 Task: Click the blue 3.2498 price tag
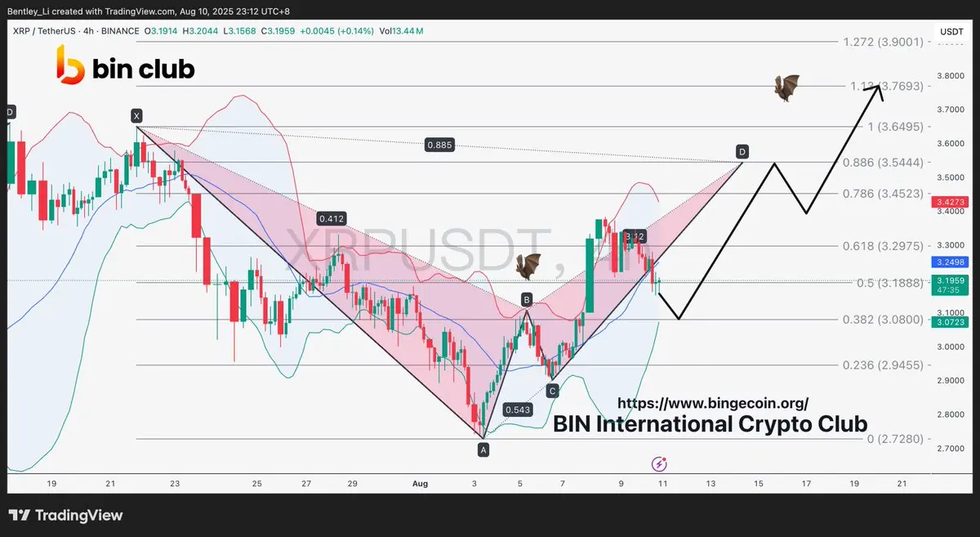[951, 262]
